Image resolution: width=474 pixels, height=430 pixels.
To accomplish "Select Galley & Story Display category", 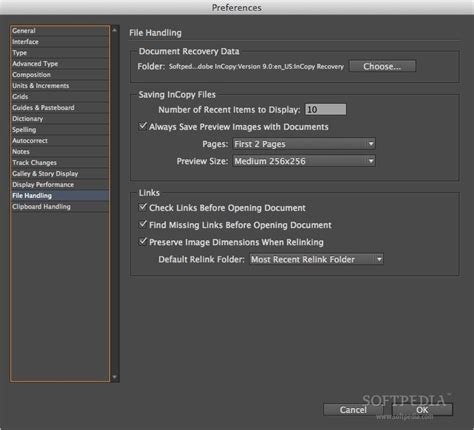I will 60,174.
